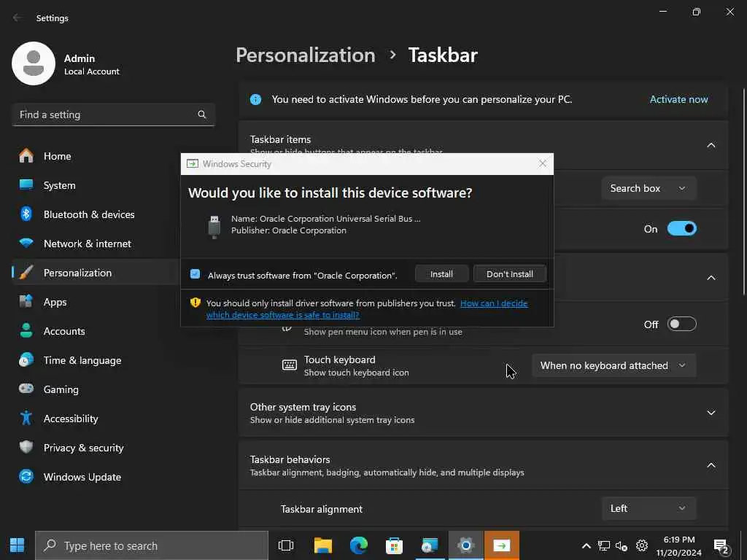
Task: Click the Windows Security dialog title icon
Action: [193, 164]
